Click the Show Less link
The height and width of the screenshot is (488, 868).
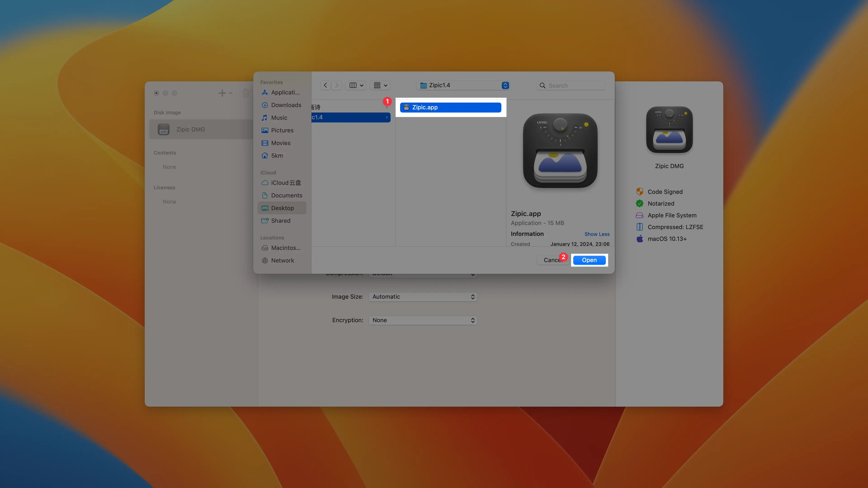coord(597,234)
